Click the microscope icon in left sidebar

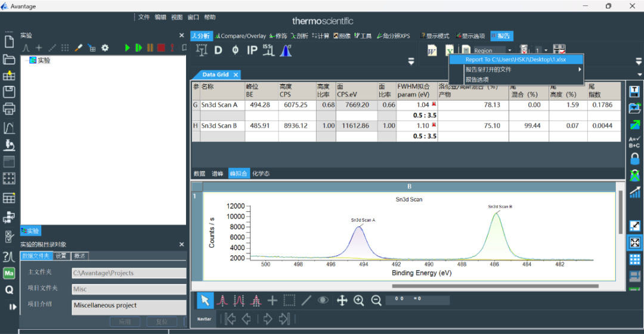9,144
